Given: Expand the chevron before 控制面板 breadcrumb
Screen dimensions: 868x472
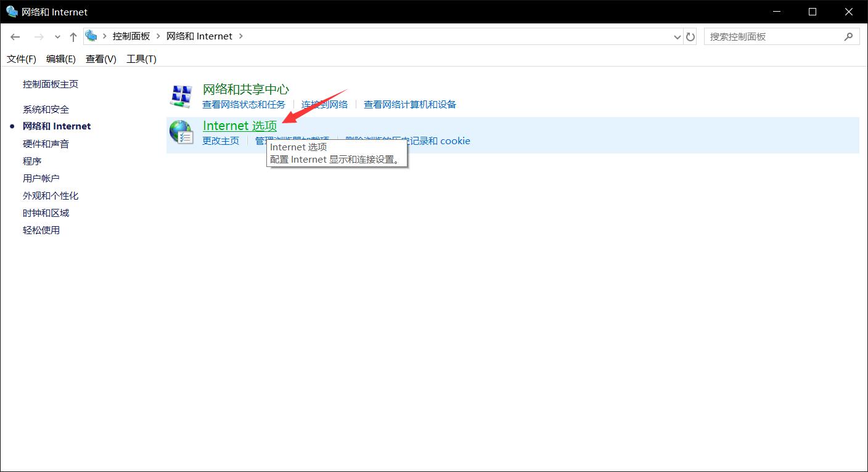Looking at the screenshot, I should pos(105,36).
